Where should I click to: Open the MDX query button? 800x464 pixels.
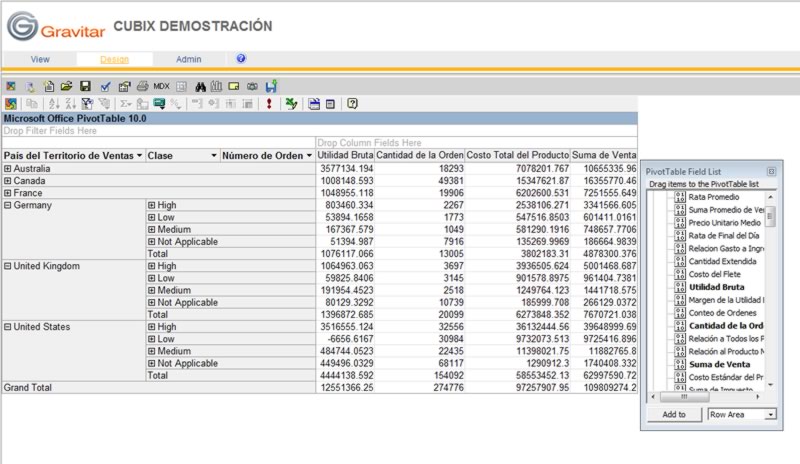point(161,86)
